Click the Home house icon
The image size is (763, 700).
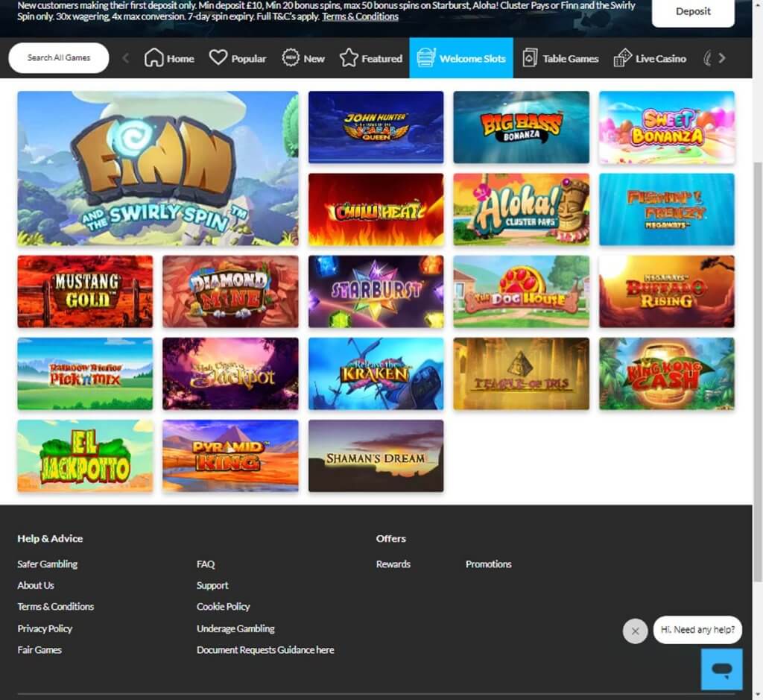pos(153,57)
